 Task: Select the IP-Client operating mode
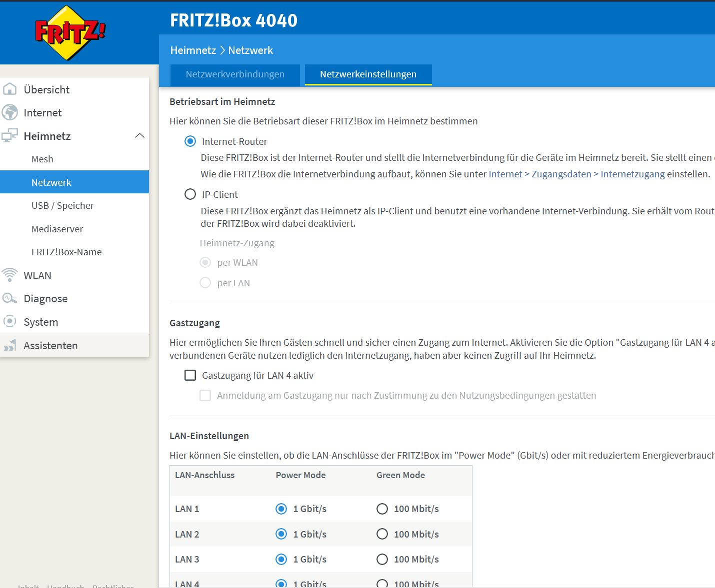[x=190, y=194]
